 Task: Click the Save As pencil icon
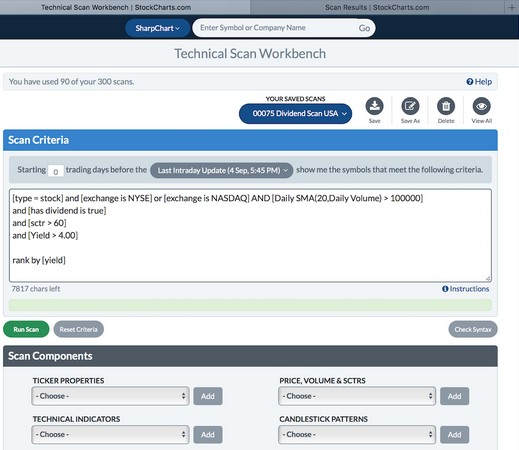tap(410, 106)
